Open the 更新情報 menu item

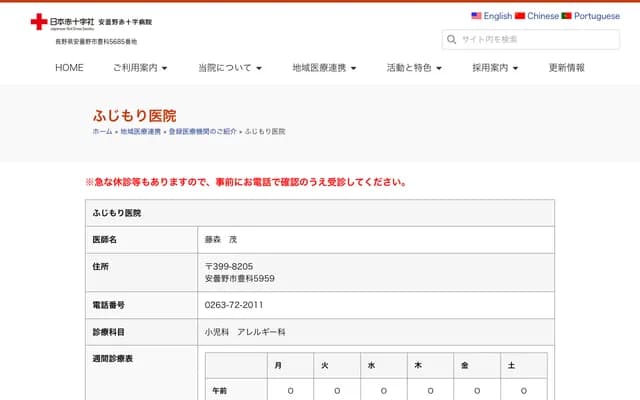click(567, 68)
